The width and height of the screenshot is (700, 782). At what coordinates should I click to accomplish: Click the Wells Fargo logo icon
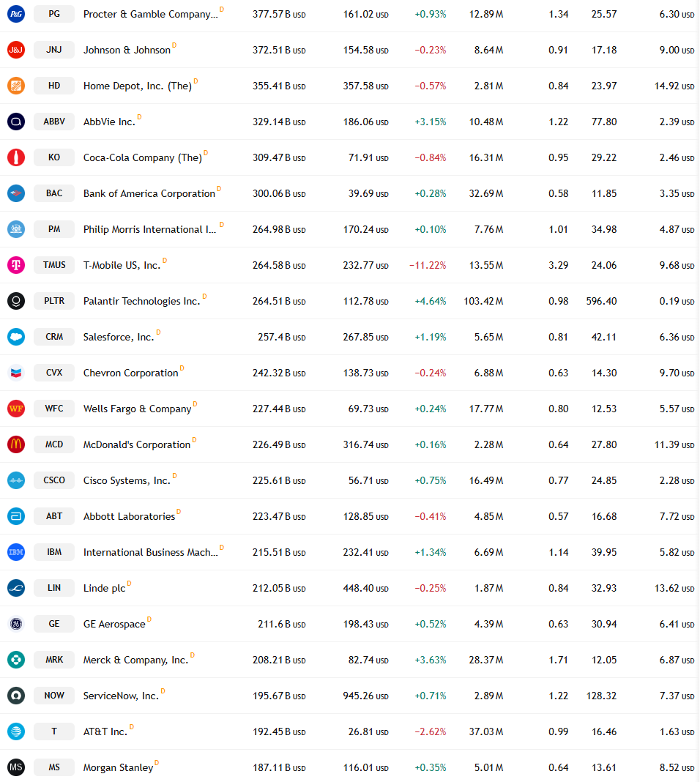(16, 409)
